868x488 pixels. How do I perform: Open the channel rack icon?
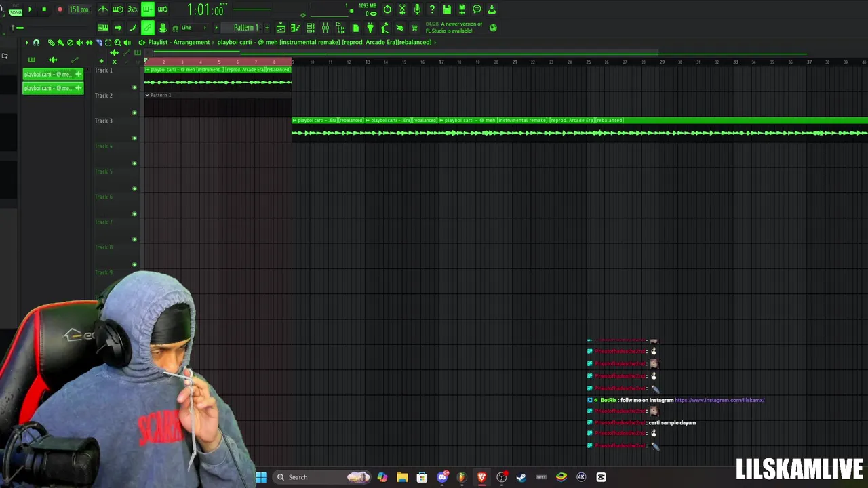click(x=311, y=28)
